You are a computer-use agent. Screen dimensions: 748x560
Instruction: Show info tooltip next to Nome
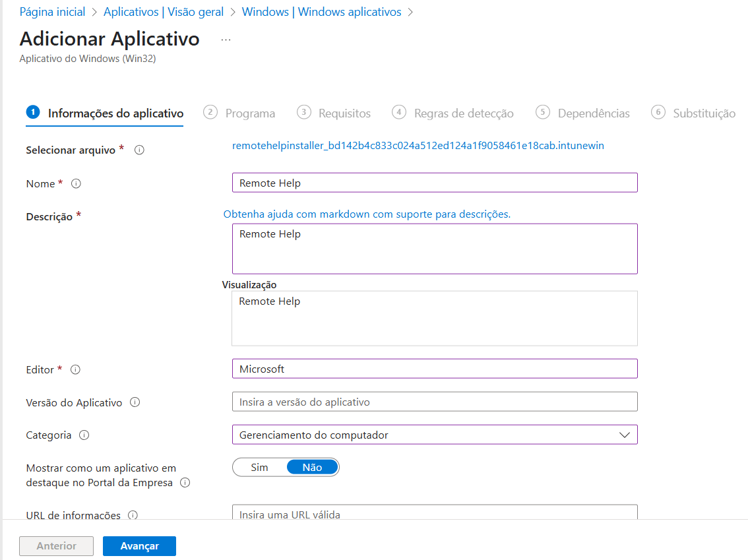tap(76, 183)
